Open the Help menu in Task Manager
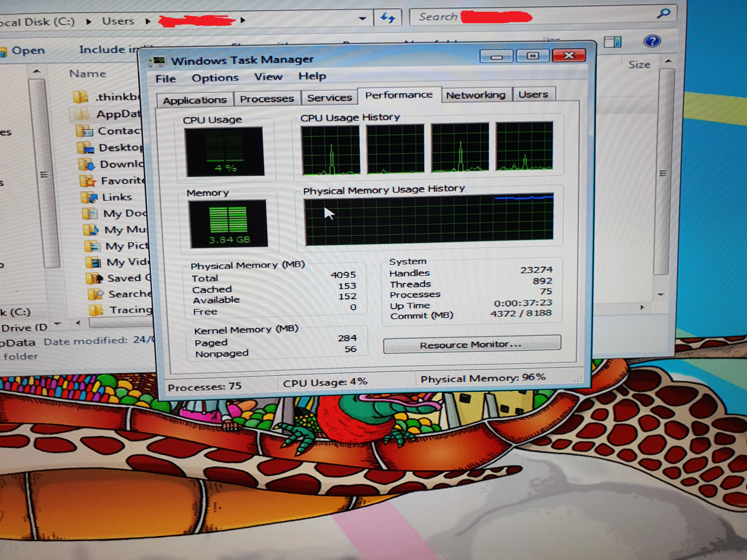Viewport: 747px width, 560px height. pos(312,76)
